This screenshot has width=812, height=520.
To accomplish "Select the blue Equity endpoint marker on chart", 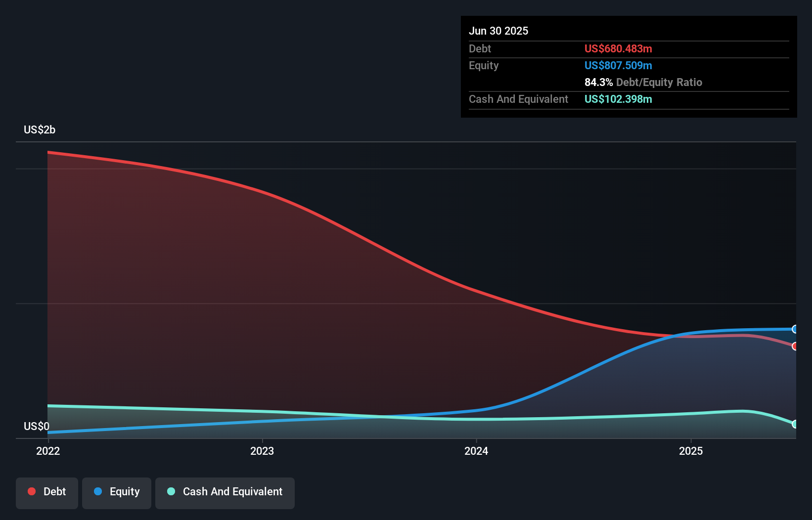I will click(x=795, y=329).
